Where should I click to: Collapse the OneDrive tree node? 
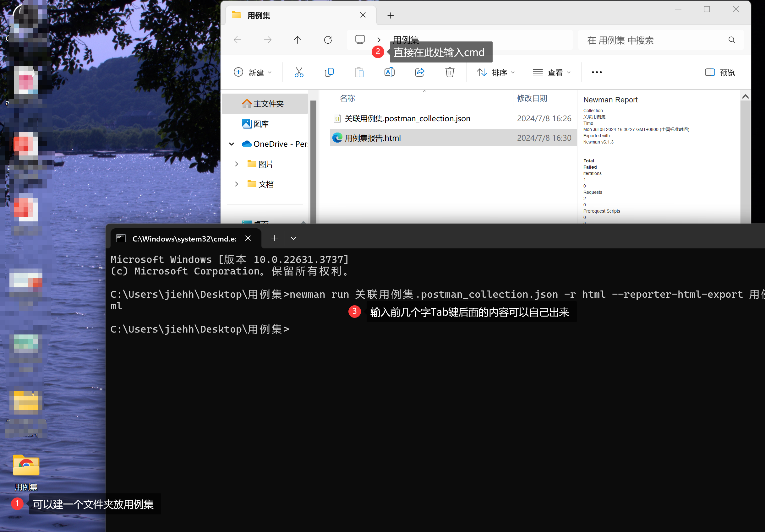point(232,144)
